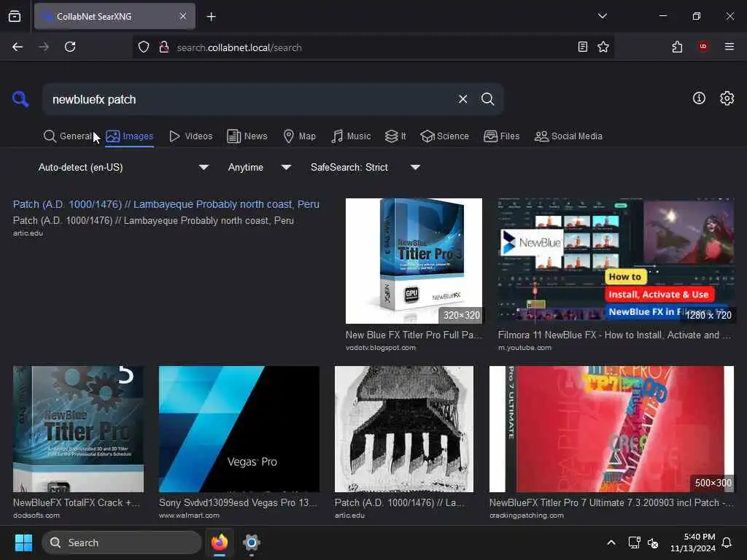Click the NewBlueFX Titler Pro 7 Ultimate caption
The height and width of the screenshot is (560, 747).
(x=611, y=502)
